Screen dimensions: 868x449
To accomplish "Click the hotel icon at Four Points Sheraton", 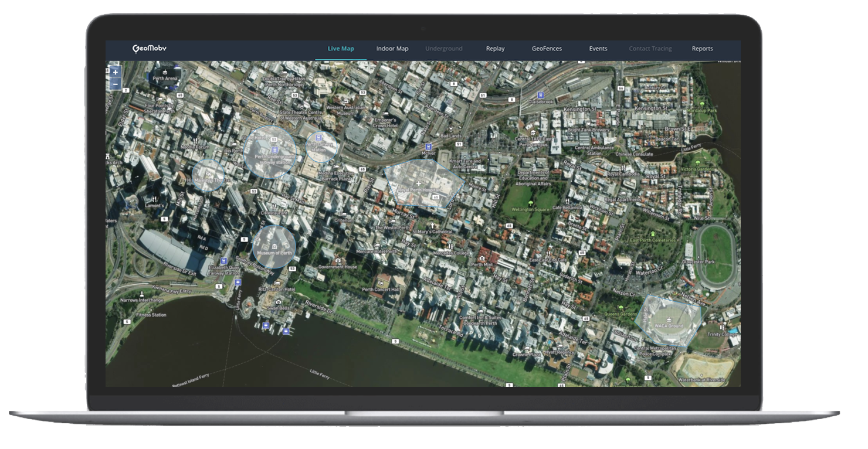I will tap(158, 100).
